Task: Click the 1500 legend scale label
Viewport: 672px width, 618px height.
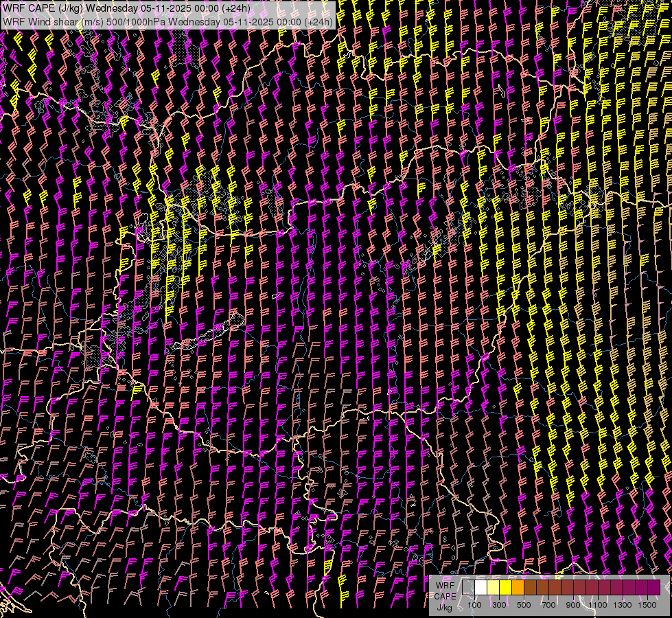Action: point(647,605)
